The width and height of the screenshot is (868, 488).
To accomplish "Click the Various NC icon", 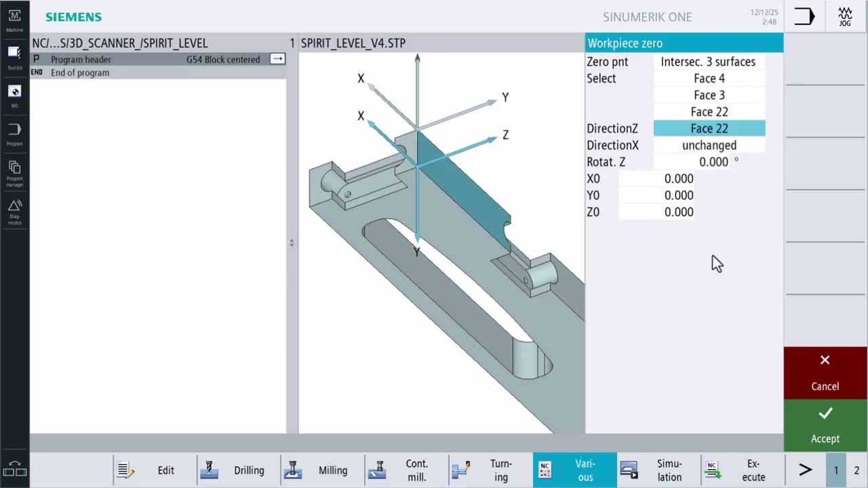I will pos(545,470).
